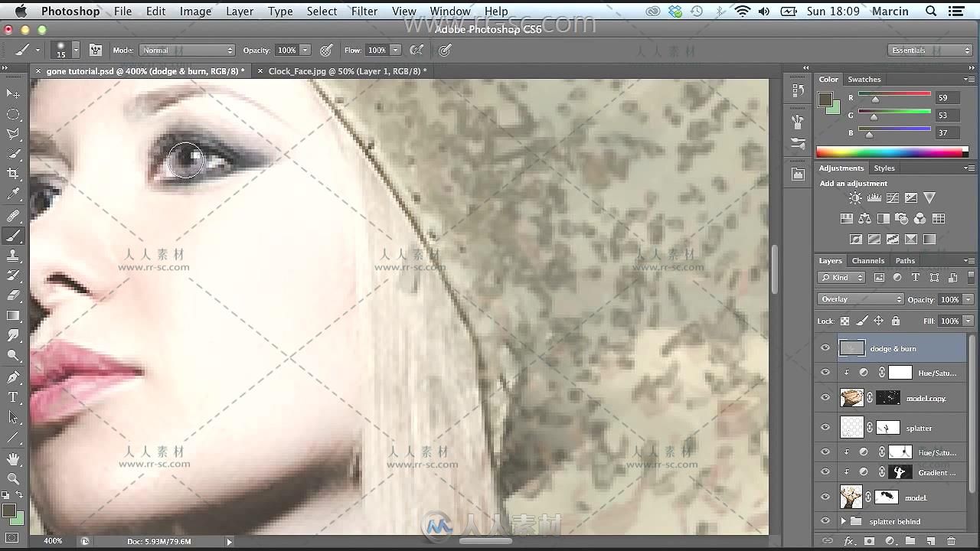Hide the model layer

[x=825, y=497]
